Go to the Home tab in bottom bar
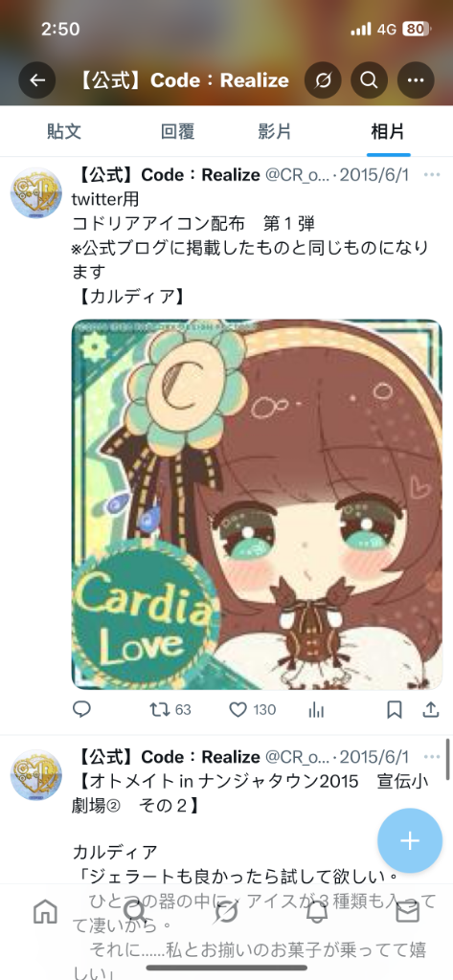Viewport: 453px width, 980px height. (x=45, y=912)
